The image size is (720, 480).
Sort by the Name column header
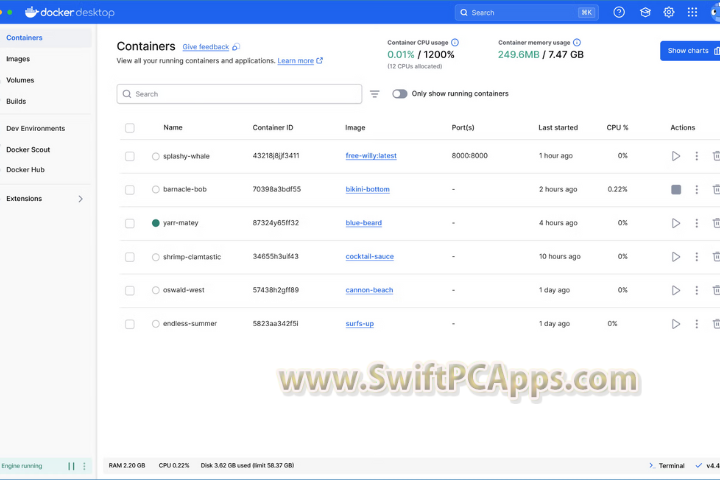click(x=173, y=128)
